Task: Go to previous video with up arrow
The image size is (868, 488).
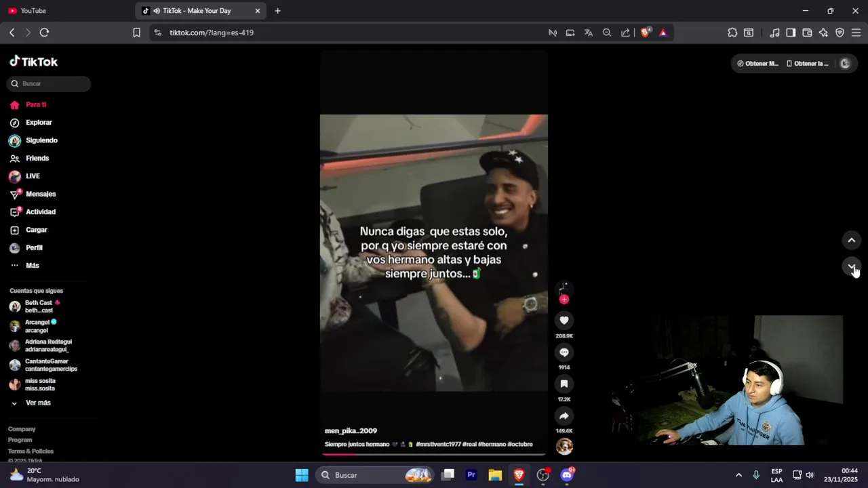Action: (852, 241)
